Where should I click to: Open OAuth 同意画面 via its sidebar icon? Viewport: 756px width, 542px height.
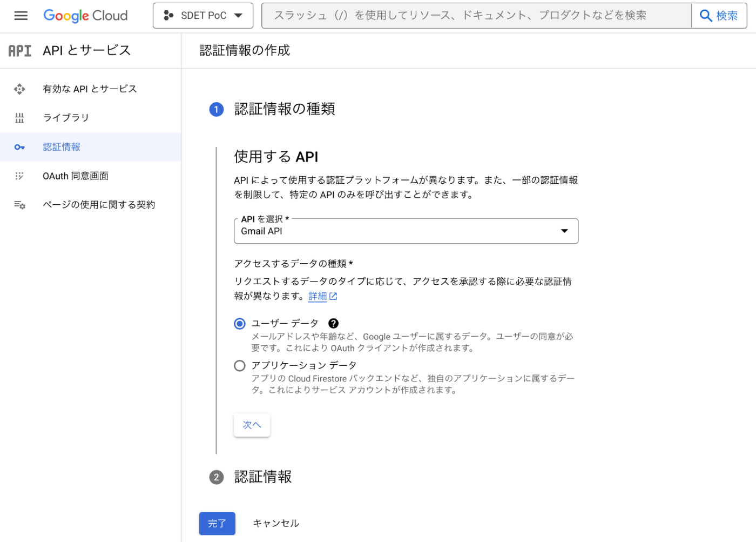tap(19, 176)
